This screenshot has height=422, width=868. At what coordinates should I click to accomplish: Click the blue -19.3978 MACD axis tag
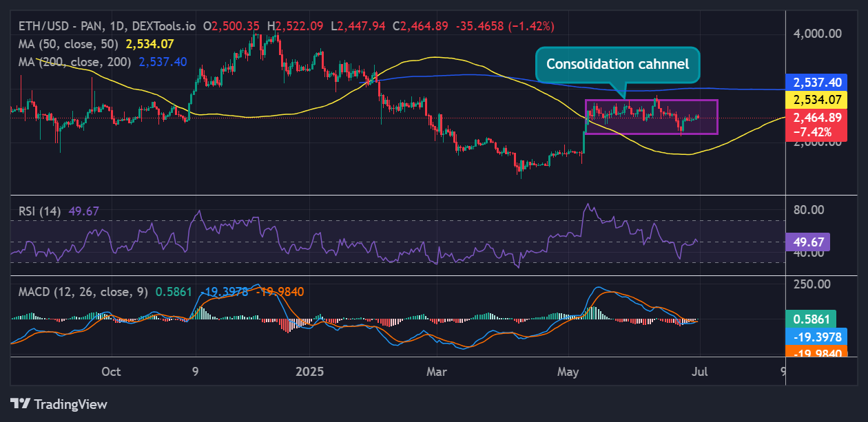coord(817,337)
